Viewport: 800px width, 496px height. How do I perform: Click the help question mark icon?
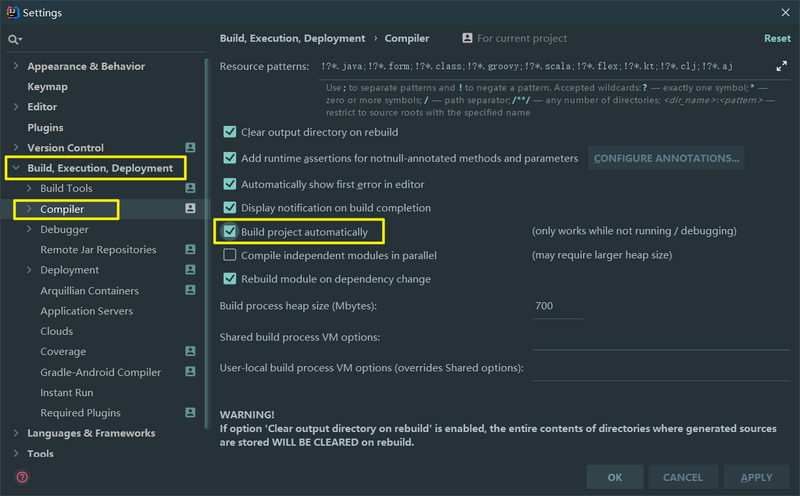[x=22, y=477]
